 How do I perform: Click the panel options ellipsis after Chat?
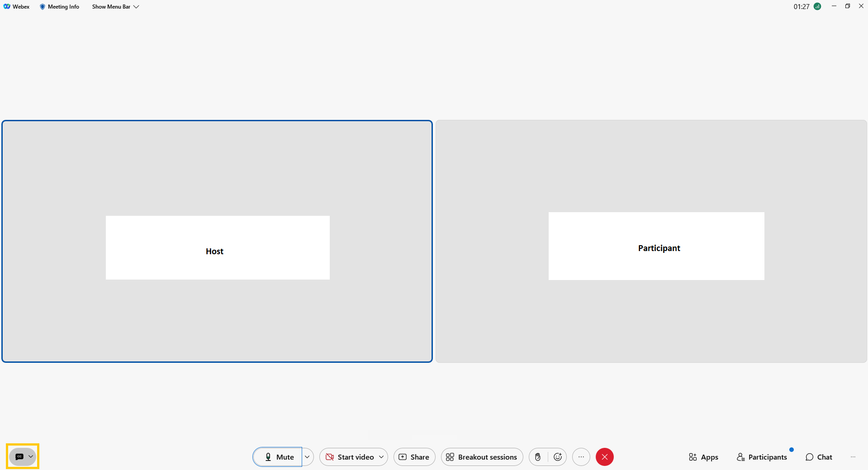[853, 457]
